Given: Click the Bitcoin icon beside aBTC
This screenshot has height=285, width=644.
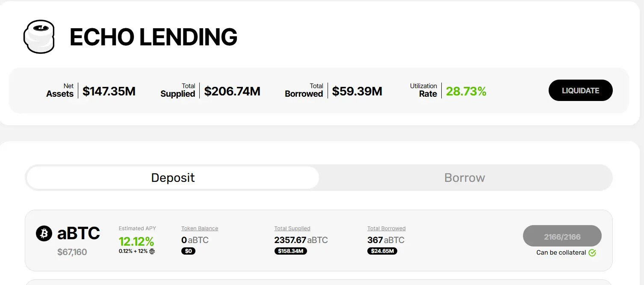Looking at the screenshot, I should tap(44, 234).
